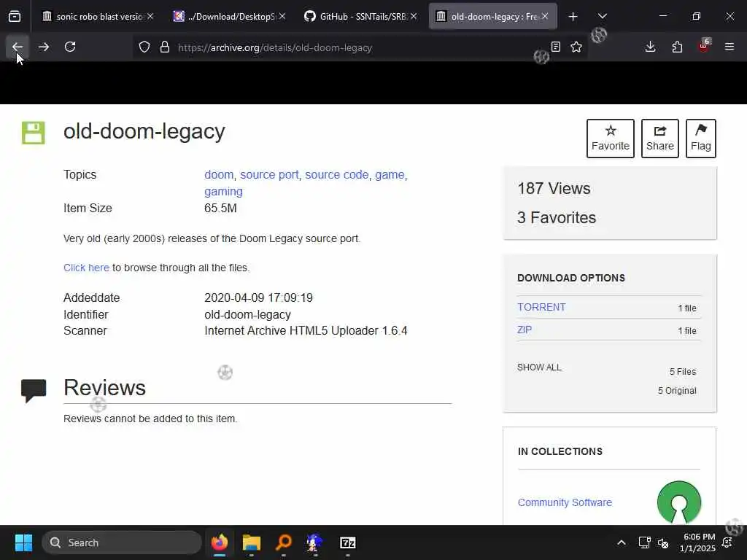Open the orange magnifier app on taskbar
This screenshot has height=560, width=747.
(x=284, y=542)
